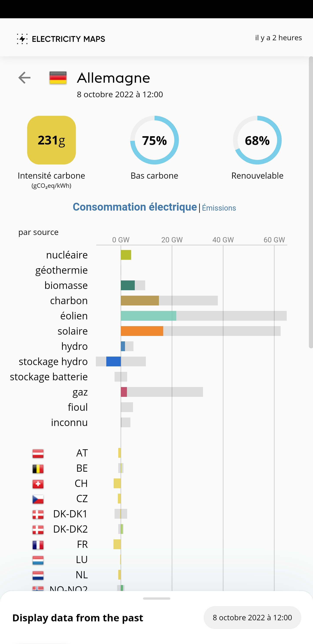Tap the Electricity Maps lightning logo
The width and height of the screenshot is (313, 644).
point(22,39)
